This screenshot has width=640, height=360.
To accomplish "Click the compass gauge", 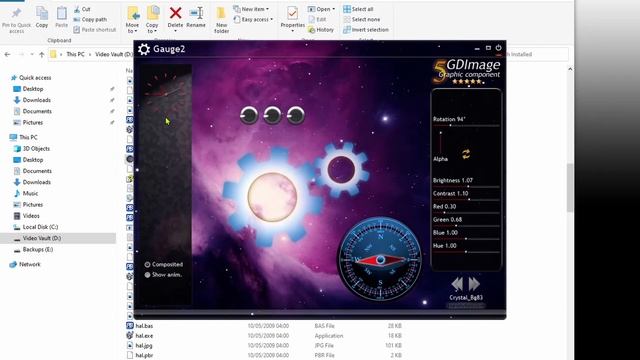I will tap(380, 259).
